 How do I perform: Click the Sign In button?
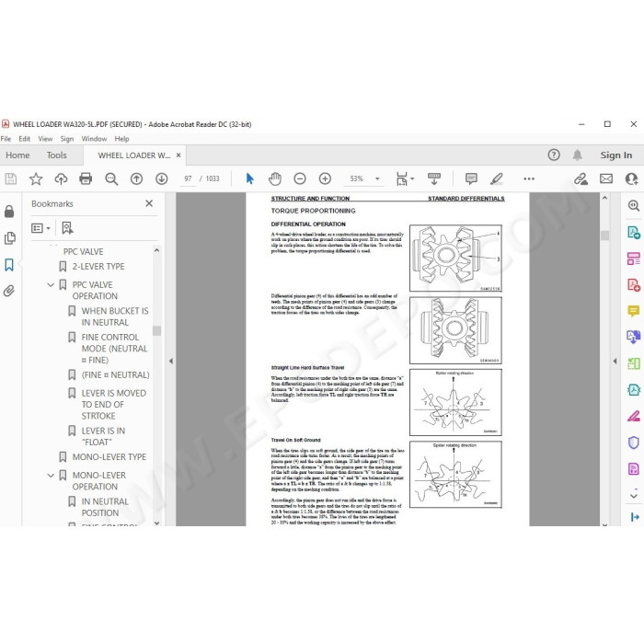[616, 155]
